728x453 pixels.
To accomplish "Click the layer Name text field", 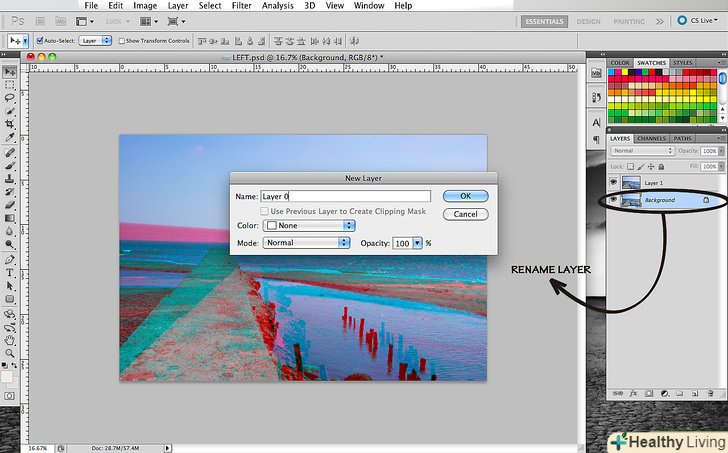I will tap(345, 197).
